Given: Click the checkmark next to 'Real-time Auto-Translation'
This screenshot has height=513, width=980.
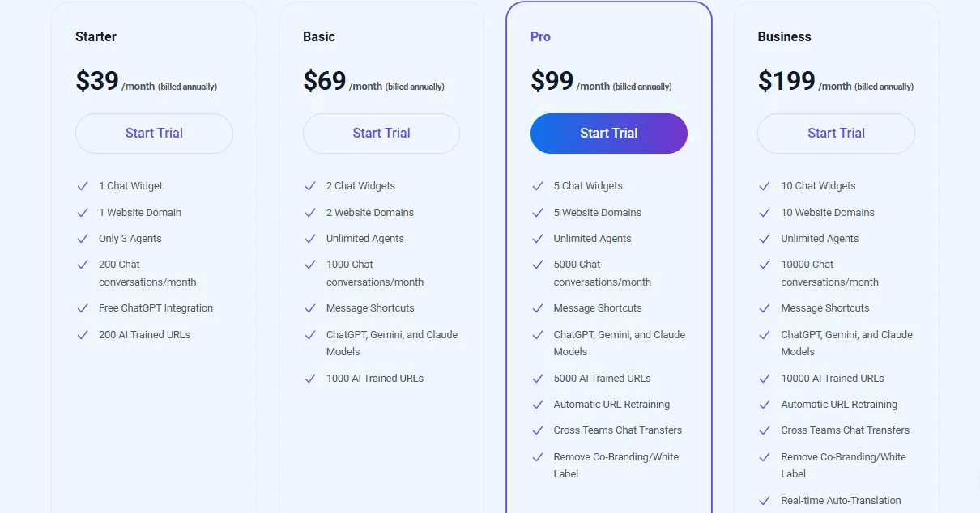Looking at the screenshot, I should [x=765, y=501].
